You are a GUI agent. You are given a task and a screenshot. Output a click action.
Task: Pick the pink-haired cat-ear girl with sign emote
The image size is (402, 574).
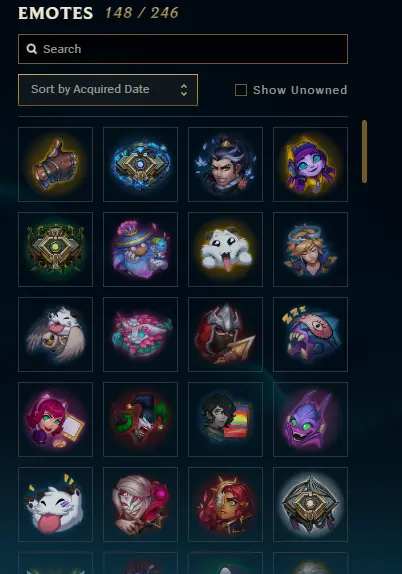pos(55,419)
